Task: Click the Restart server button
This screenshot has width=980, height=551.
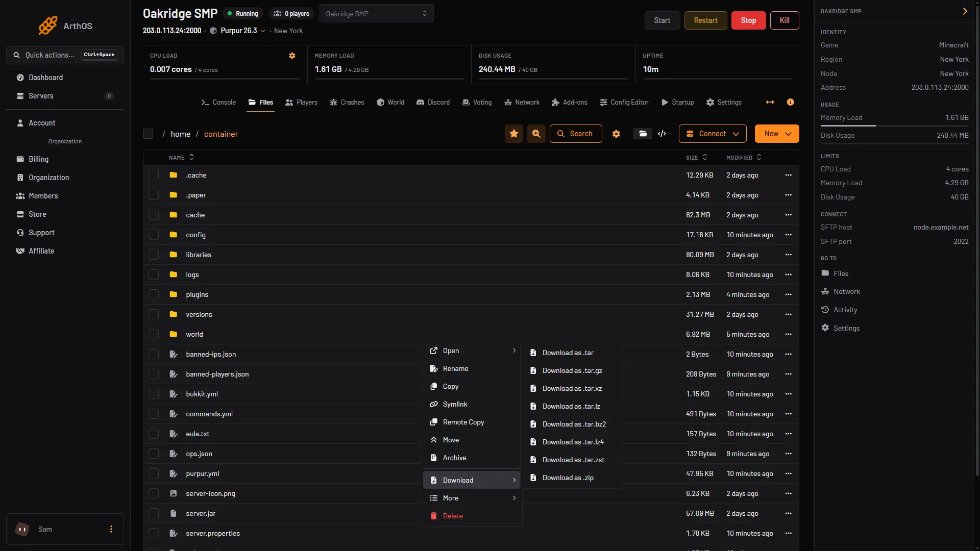Action: [705, 20]
